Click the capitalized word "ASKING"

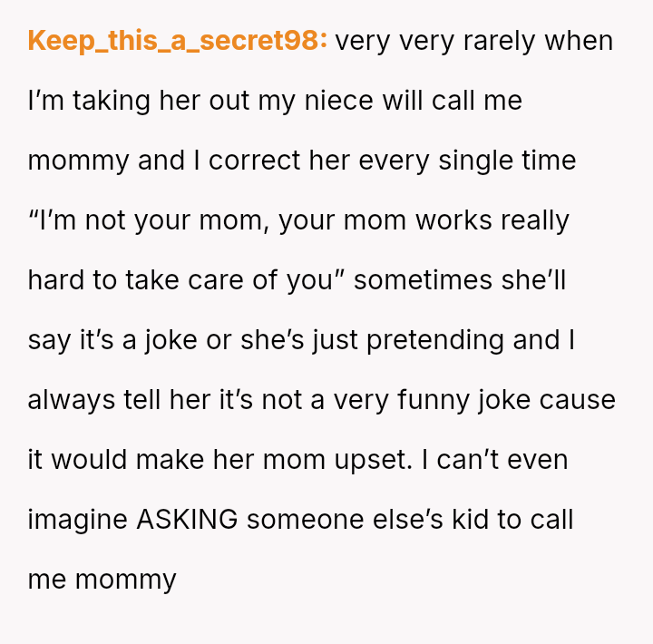click(187, 520)
